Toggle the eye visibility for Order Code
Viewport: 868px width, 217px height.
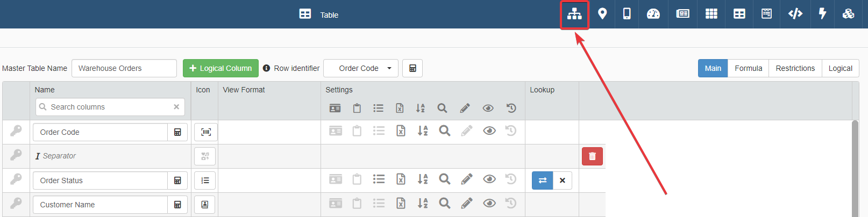489,131
